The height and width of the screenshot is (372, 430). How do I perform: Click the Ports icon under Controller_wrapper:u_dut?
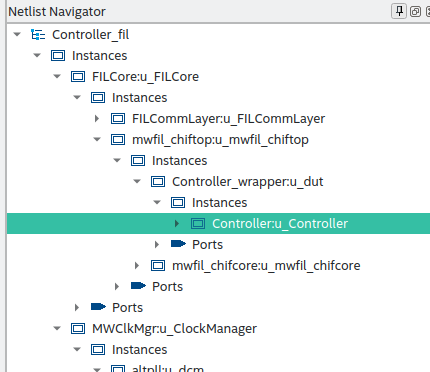(178, 244)
